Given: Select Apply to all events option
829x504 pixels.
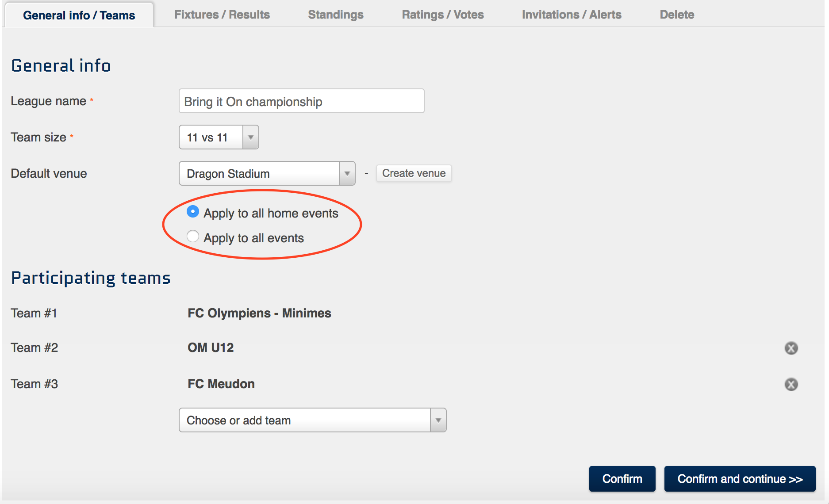Looking at the screenshot, I should [193, 237].
